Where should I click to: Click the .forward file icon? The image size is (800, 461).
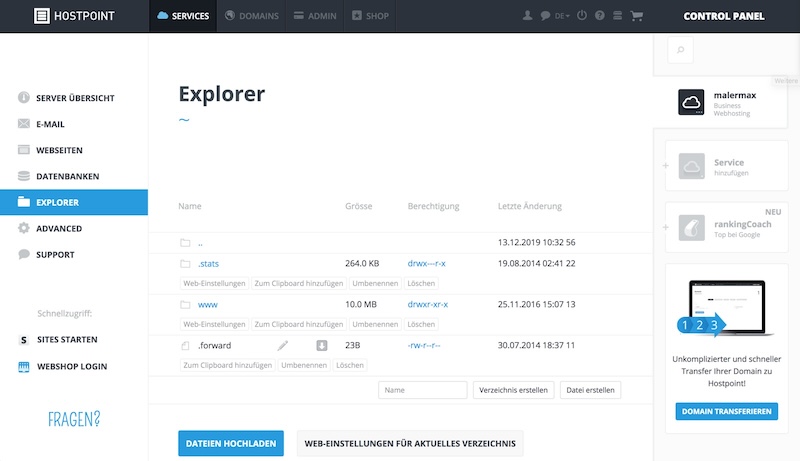185,346
